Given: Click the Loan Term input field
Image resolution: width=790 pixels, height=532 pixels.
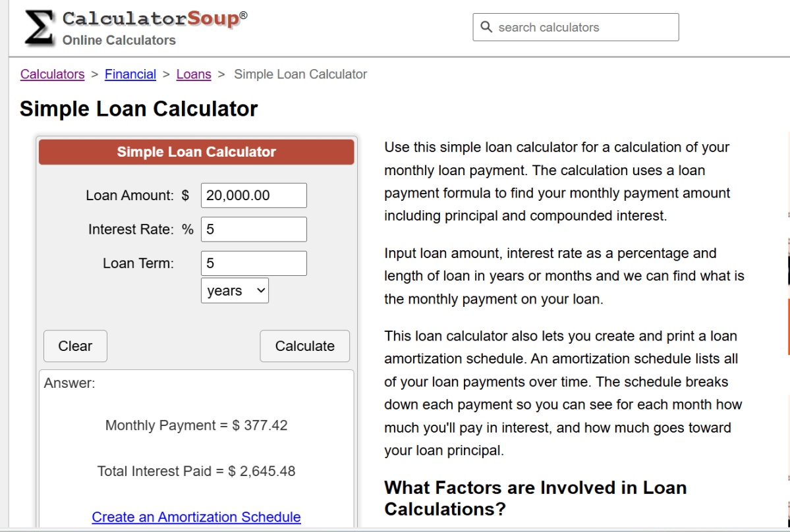Looking at the screenshot, I should (254, 263).
